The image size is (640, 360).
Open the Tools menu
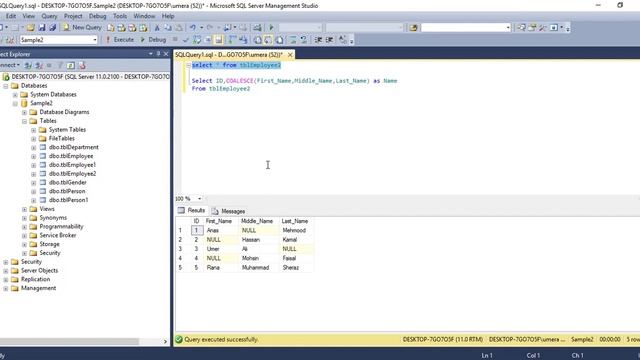coord(120,16)
